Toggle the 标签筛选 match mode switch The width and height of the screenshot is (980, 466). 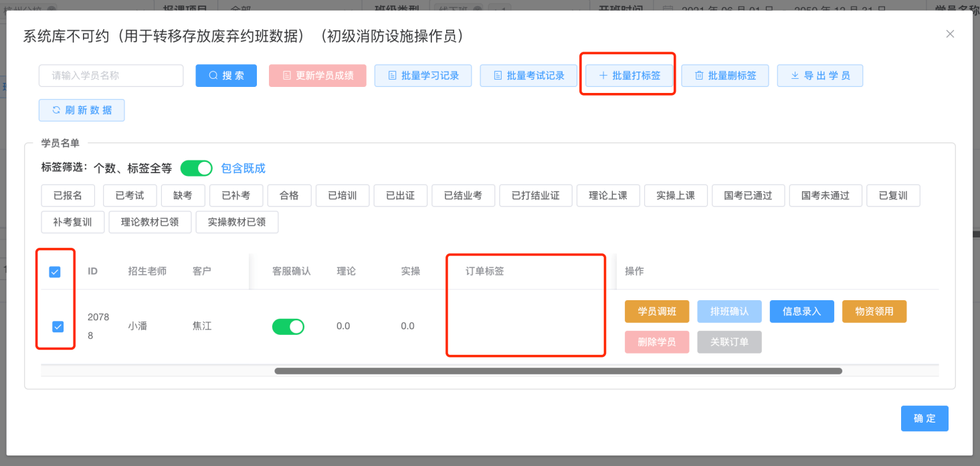click(x=196, y=168)
